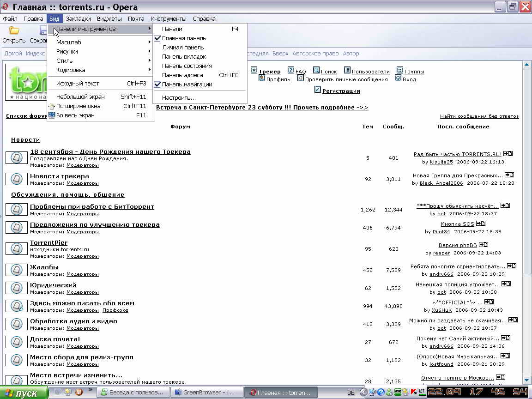Click forum icon beside Новости трекера

click(x=16, y=179)
